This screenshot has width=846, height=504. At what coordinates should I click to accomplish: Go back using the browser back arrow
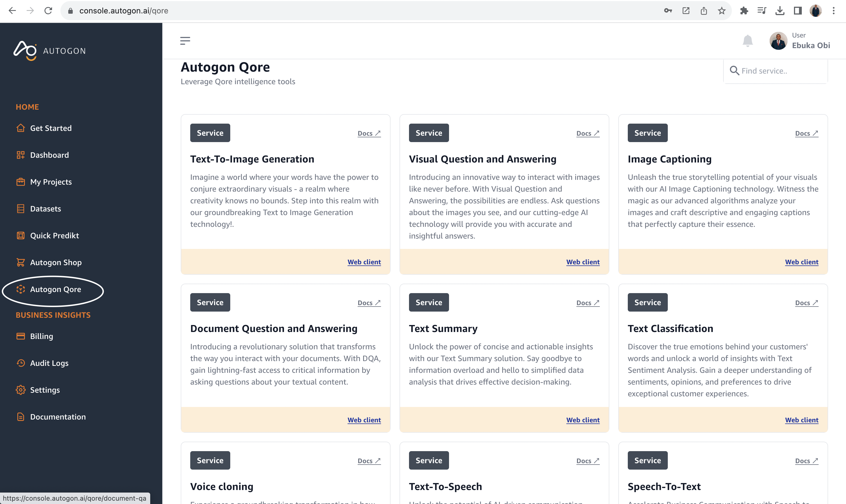point(12,11)
